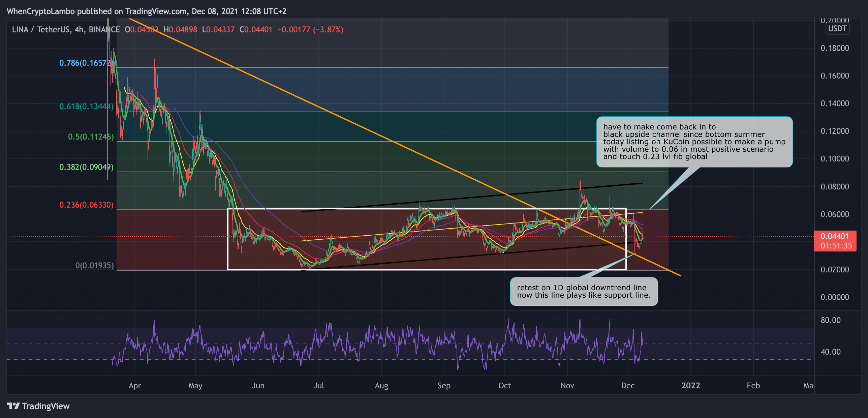Click the 0.5(0.11246) Fibonacci level label
This screenshot has width=868, height=418.
(x=91, y=137)
